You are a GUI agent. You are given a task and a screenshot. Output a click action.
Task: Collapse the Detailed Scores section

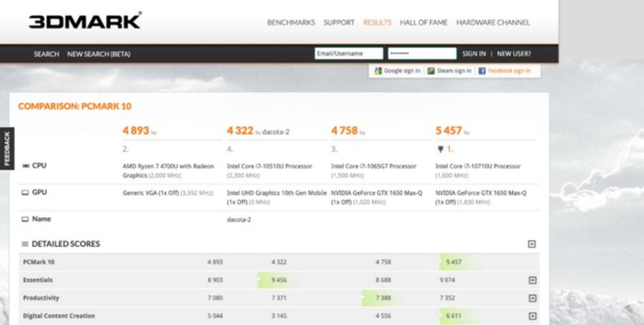click(x=532, y=244)
